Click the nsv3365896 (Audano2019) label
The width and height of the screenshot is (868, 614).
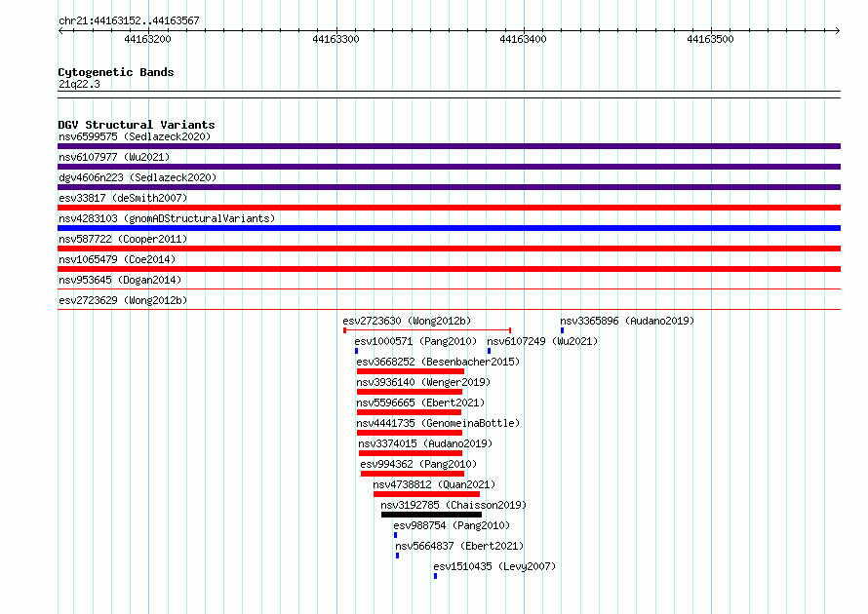[x=627, y=321]
